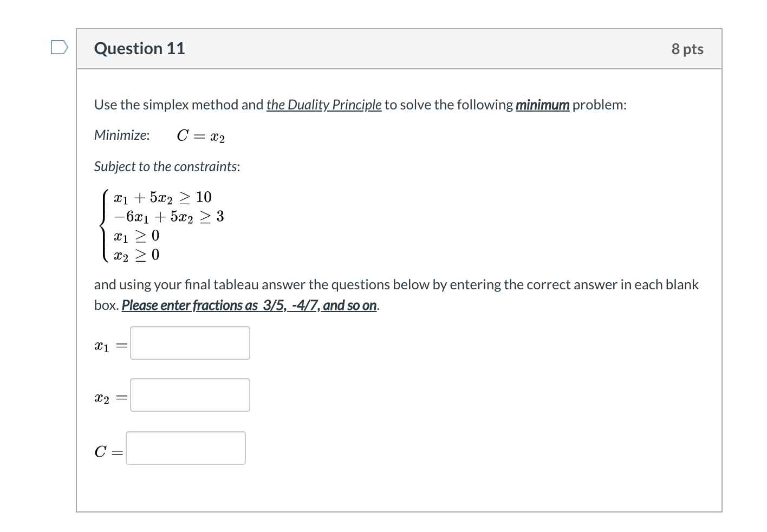This screenshot has width=767, height=532.
Task: Open the Duality Principle underlined link
Action: tap(324, 105)
